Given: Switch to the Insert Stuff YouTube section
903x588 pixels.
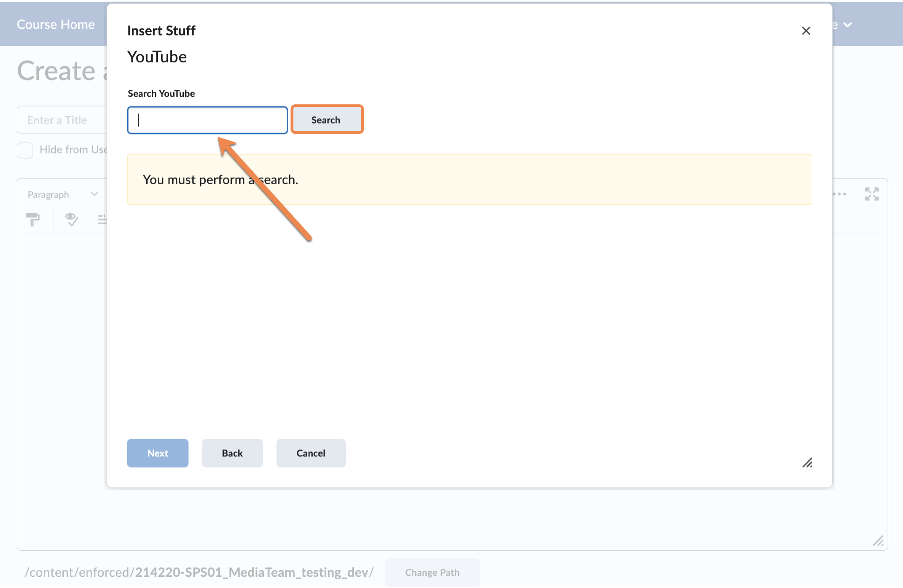Looking at the screenshot, I should tap(157, 56).
